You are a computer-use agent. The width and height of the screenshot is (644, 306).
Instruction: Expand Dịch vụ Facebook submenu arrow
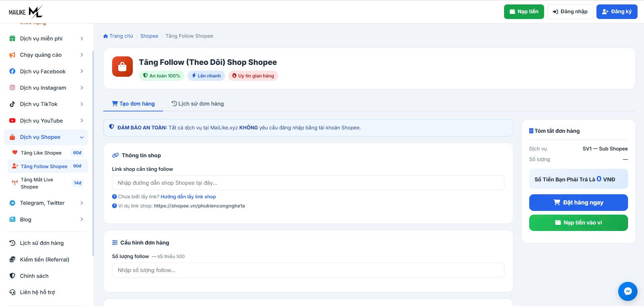[82, 71]
